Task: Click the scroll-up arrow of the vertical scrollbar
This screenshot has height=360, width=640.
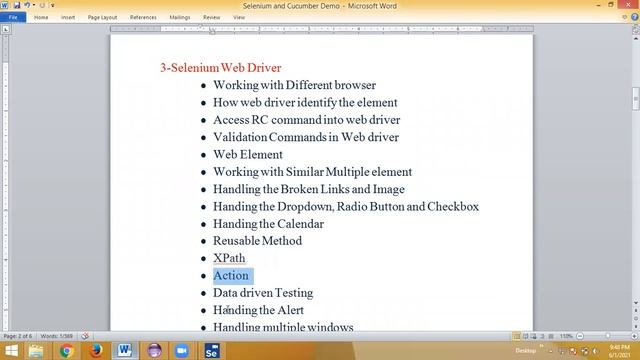Action: (x=636, y=38)
